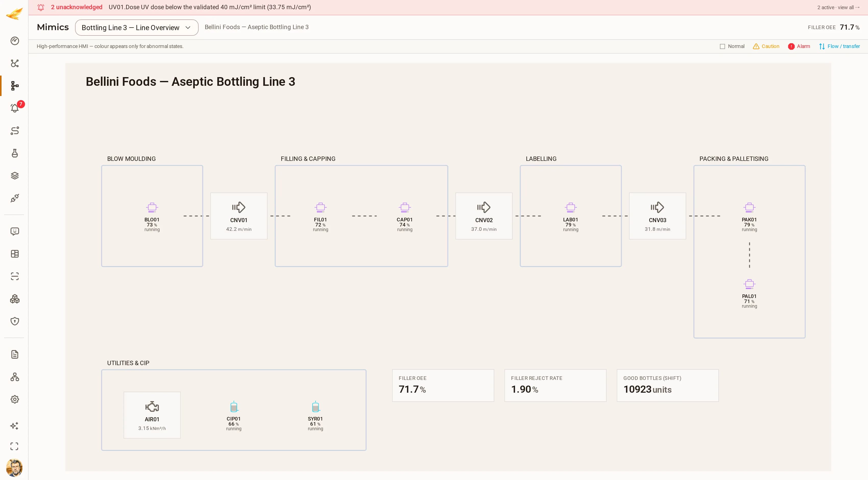The width and height of the screenshot is (868, 480).
Task: Click the Mimics page title
Action: (53, 27)
